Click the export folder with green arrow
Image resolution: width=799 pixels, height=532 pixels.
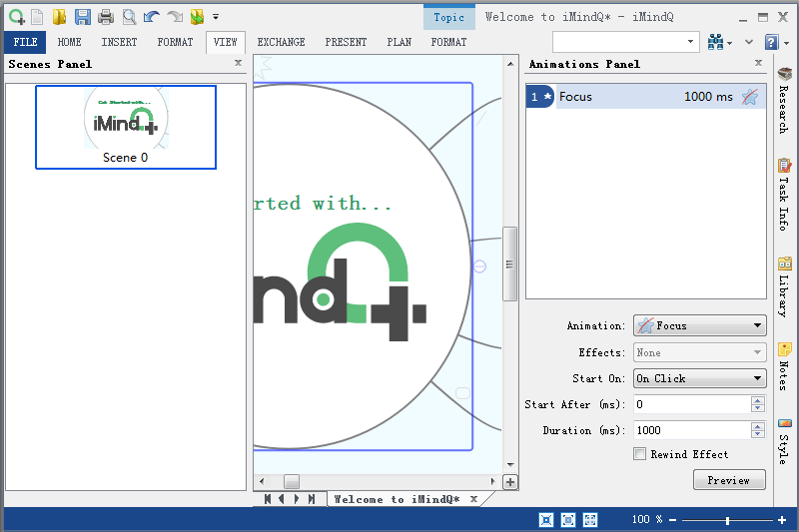coord(197,17)
